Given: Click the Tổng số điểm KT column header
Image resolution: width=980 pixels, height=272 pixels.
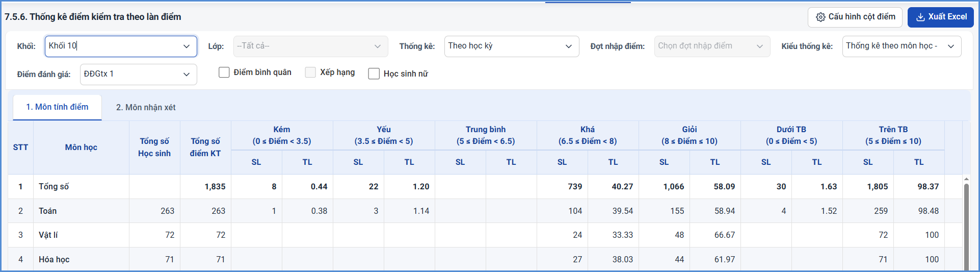Looking at the screenshot, I should point(205,147).
